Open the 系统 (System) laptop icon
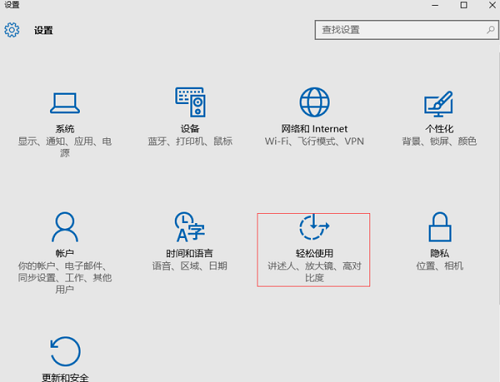 pyautogui.click(x=65, y=103)
